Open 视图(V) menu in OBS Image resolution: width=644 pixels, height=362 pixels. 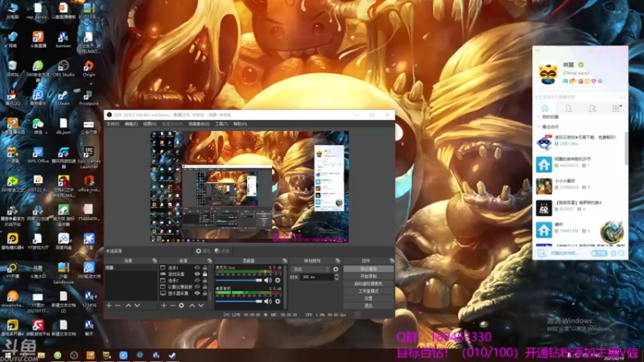tap(150, 124)
